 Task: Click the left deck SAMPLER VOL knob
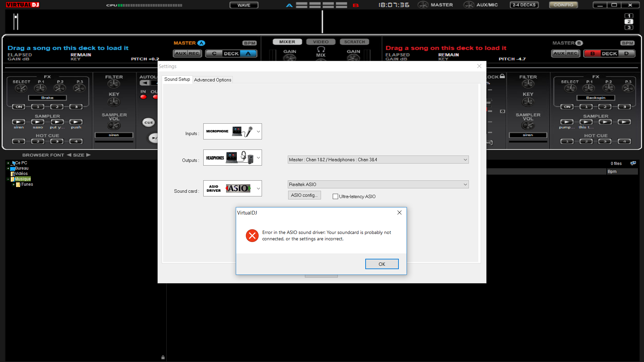[x=114, y=125]
